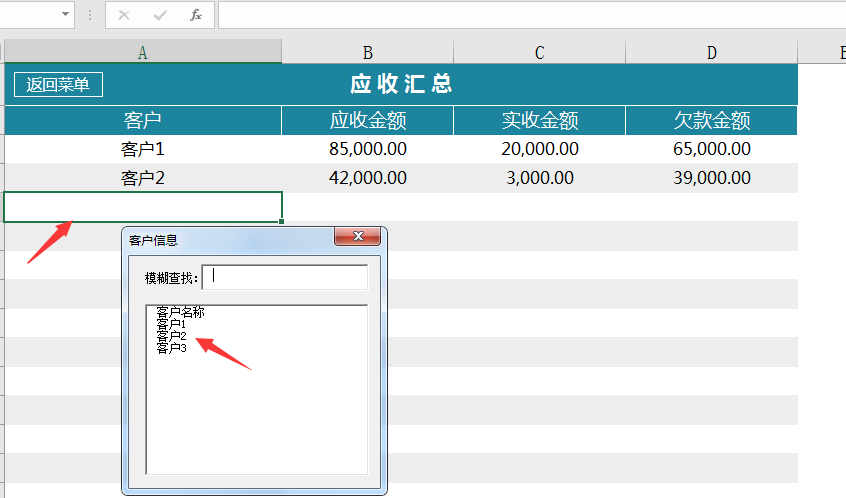The width and height of the screenshot is (846, 498).
Task: Select column A header
Action: [x=143, y=52]
